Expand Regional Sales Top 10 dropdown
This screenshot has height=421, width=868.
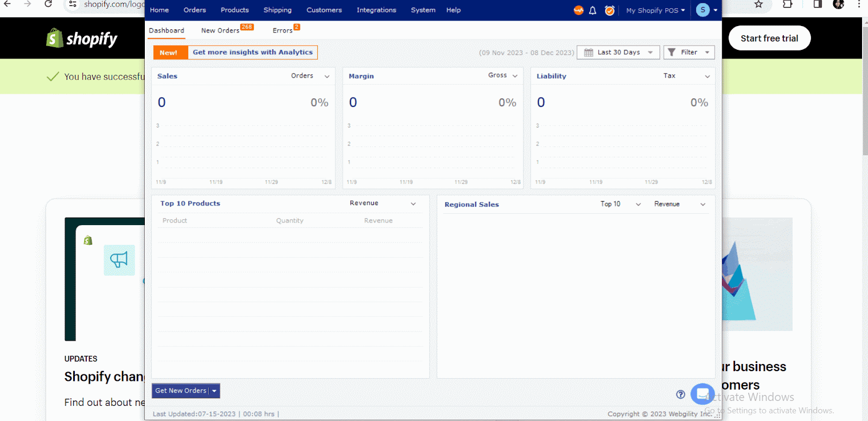(638, 205)
